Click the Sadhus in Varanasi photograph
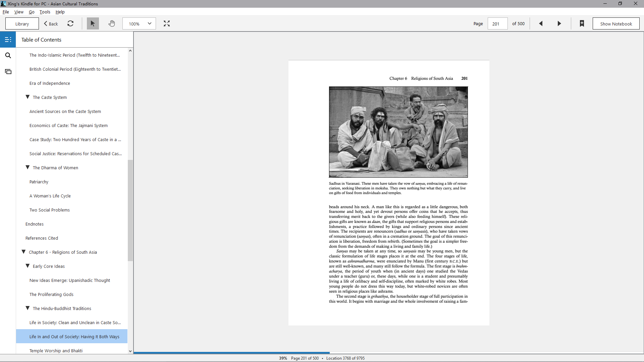The width and height of the screenshot is (644, 362). point(398,132)
